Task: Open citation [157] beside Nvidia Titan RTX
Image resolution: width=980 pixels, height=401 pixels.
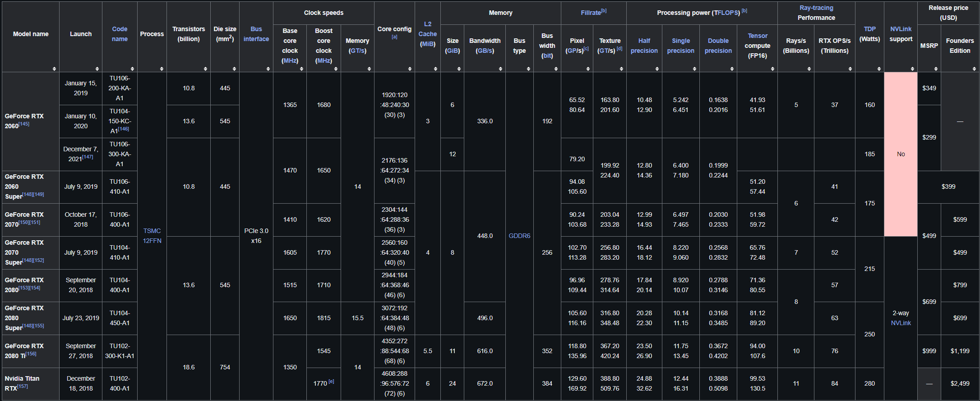Action: click(22, 387)
